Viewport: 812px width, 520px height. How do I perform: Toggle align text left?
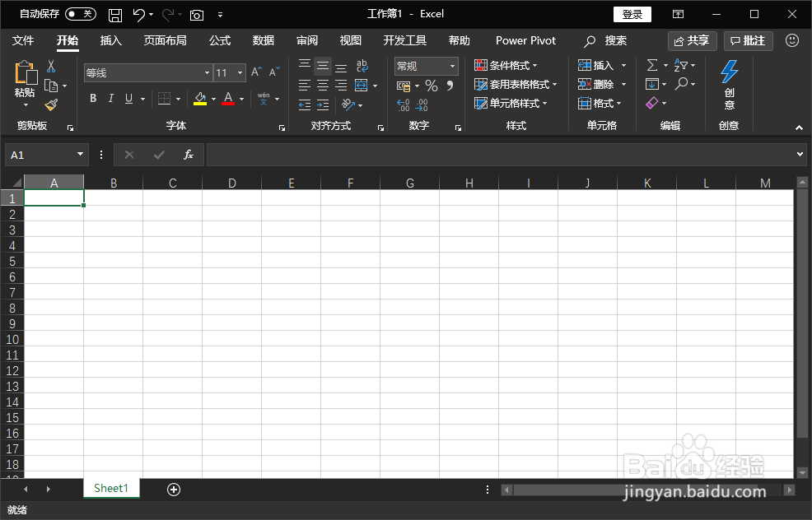click(x=305, y=86)
